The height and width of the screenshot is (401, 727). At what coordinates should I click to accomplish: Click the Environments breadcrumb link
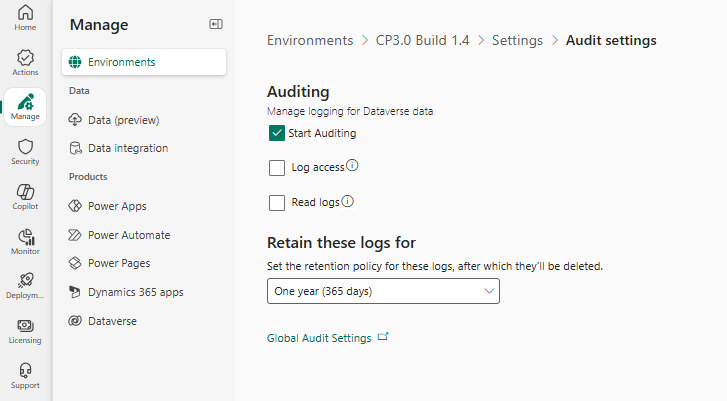310,41
